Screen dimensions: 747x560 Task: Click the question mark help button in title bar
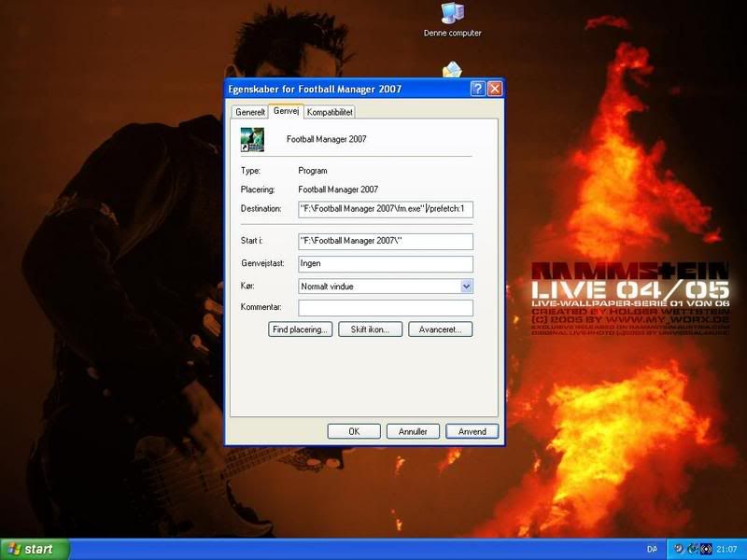[477, 89]
